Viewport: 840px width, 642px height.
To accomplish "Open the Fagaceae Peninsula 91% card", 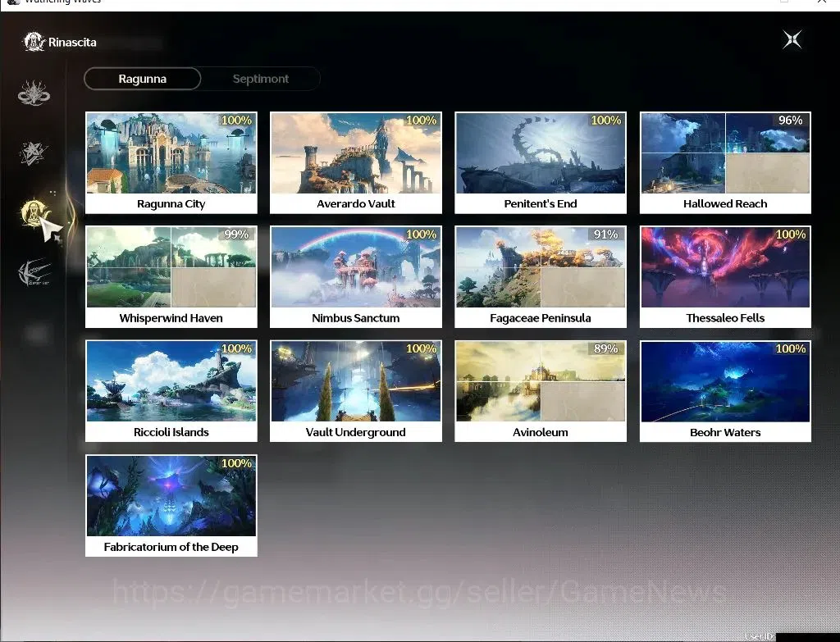I will 541,277.
